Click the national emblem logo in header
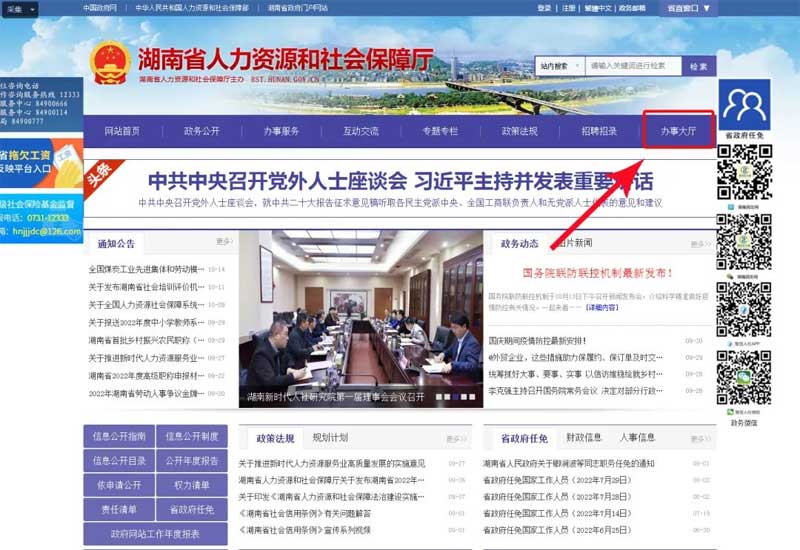This screenshot has width=800, height=550. pos(110,63)
